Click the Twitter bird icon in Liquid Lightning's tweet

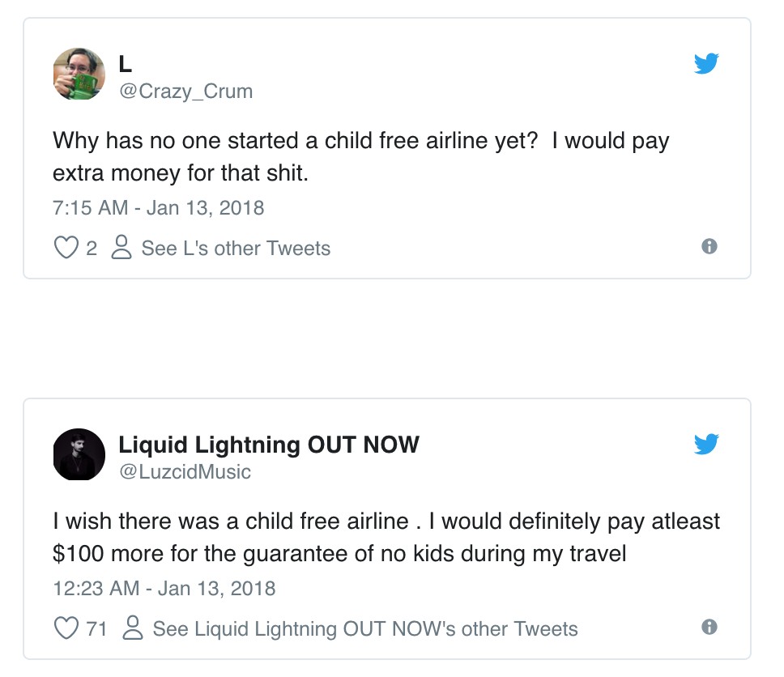pos(706,444)
